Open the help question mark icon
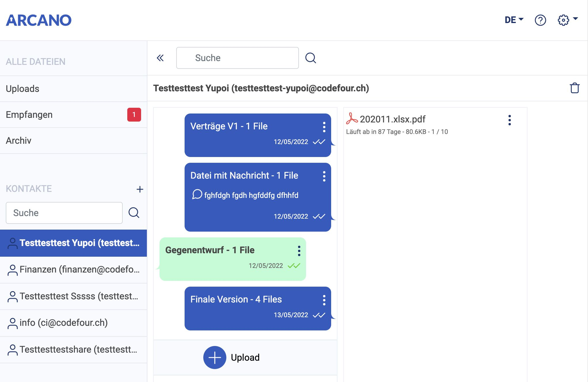This screenshot has height=382, width=588. [x=540, y=20]
